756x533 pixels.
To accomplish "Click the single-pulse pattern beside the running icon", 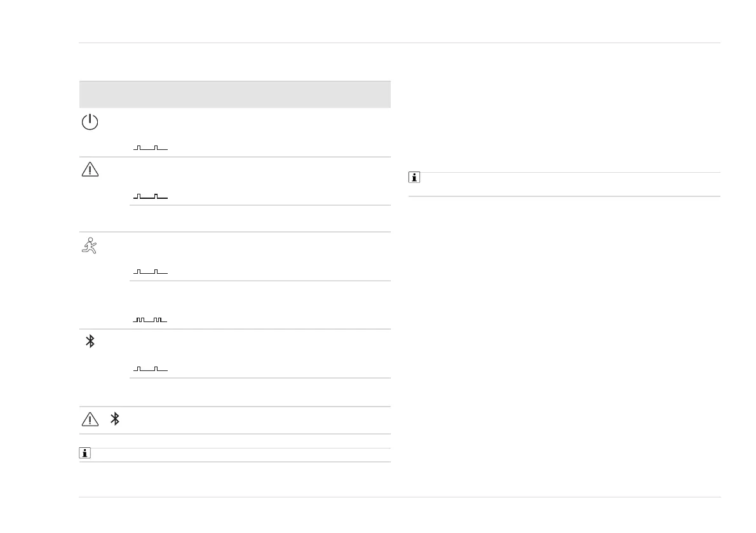I will coord(151,272).
